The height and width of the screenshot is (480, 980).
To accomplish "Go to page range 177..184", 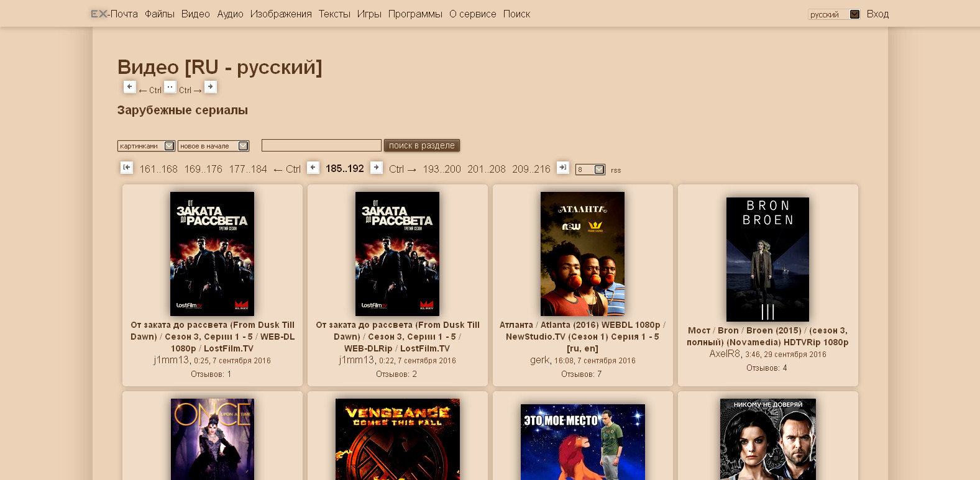I will (248, 169).
